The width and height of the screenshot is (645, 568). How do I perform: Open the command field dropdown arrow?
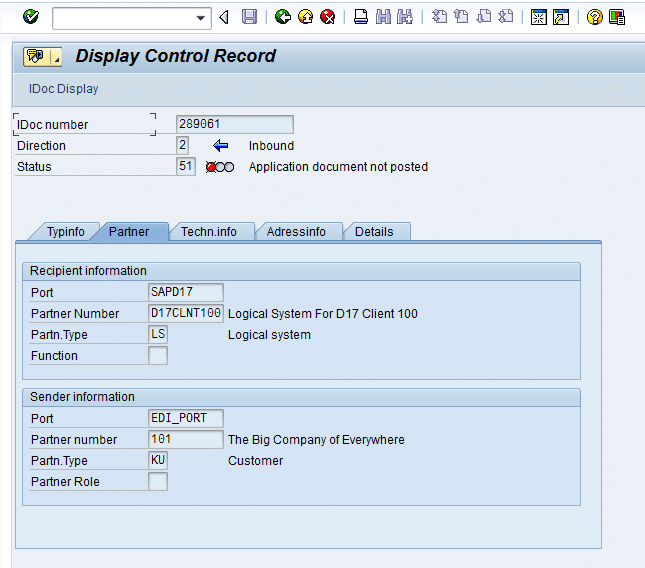coord(201,18)
